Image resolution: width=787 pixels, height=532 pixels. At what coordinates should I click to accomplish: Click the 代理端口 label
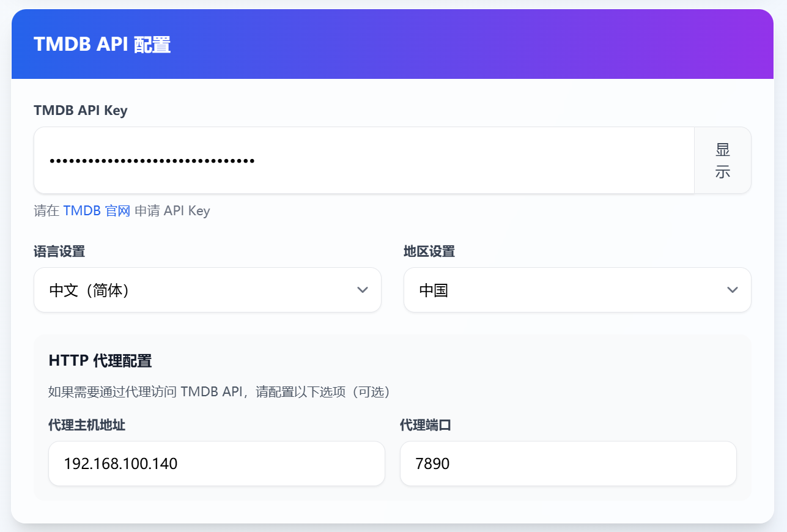(426, 425)
